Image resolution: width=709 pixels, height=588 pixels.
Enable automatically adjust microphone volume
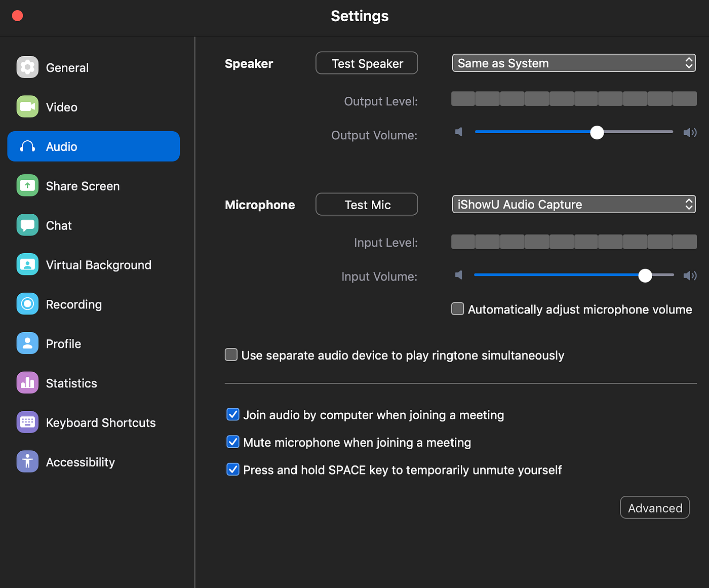click(458, 309)
